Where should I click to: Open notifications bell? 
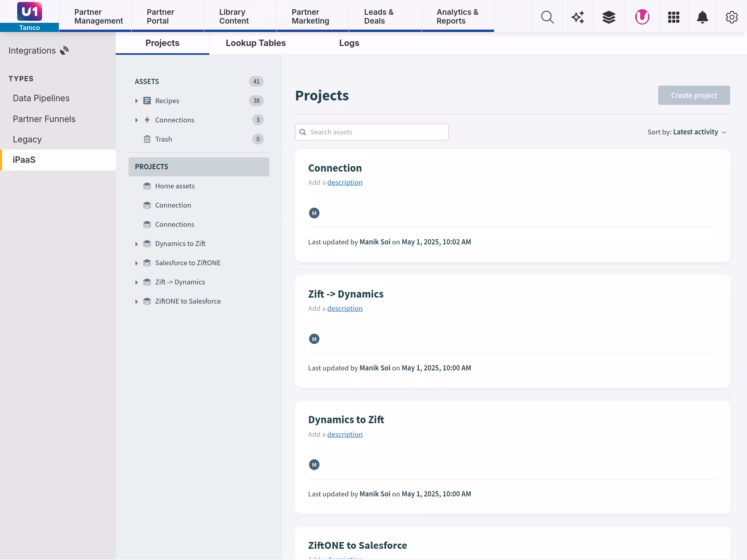pyautogui.click(x=702, y=17)
